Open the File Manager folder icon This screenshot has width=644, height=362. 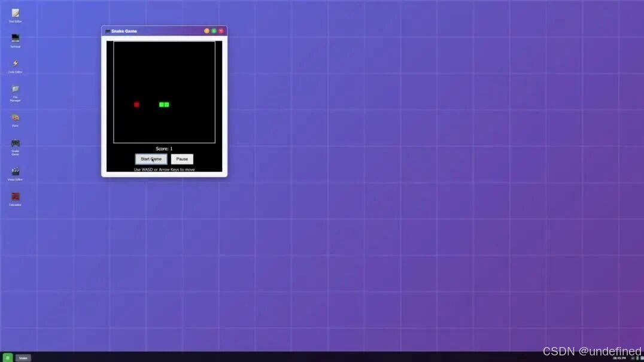[x=15, y=93]
